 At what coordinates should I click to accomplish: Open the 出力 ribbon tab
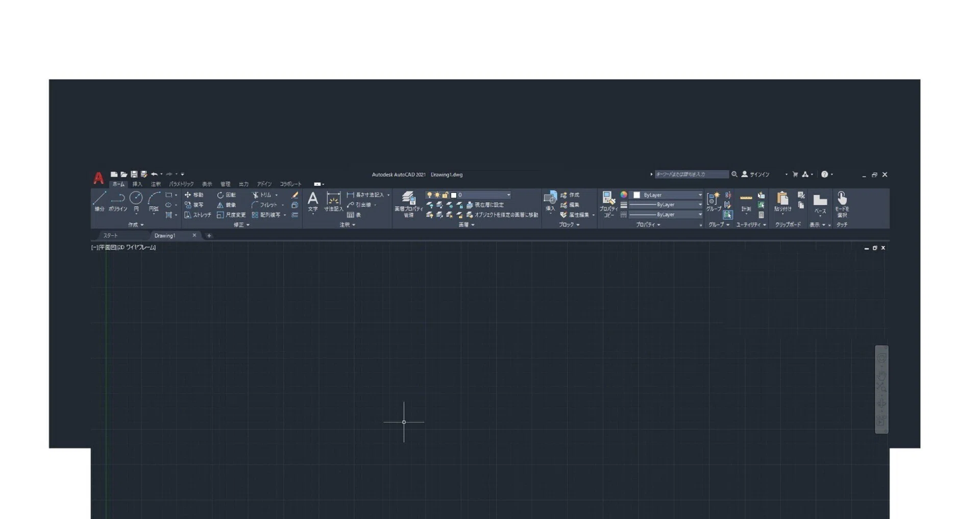pyautogui.click(x=244, y=184)
